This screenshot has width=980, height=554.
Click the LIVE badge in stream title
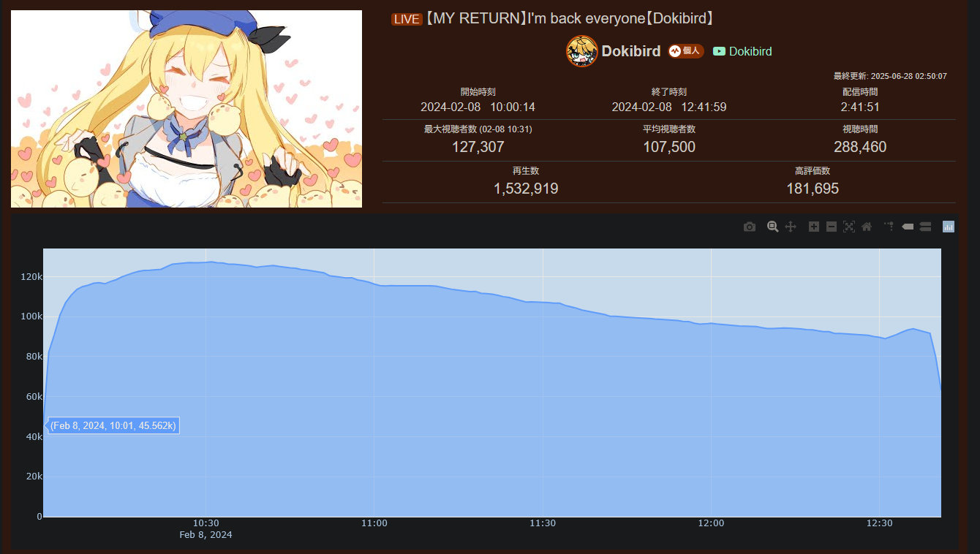click(407, 19)
